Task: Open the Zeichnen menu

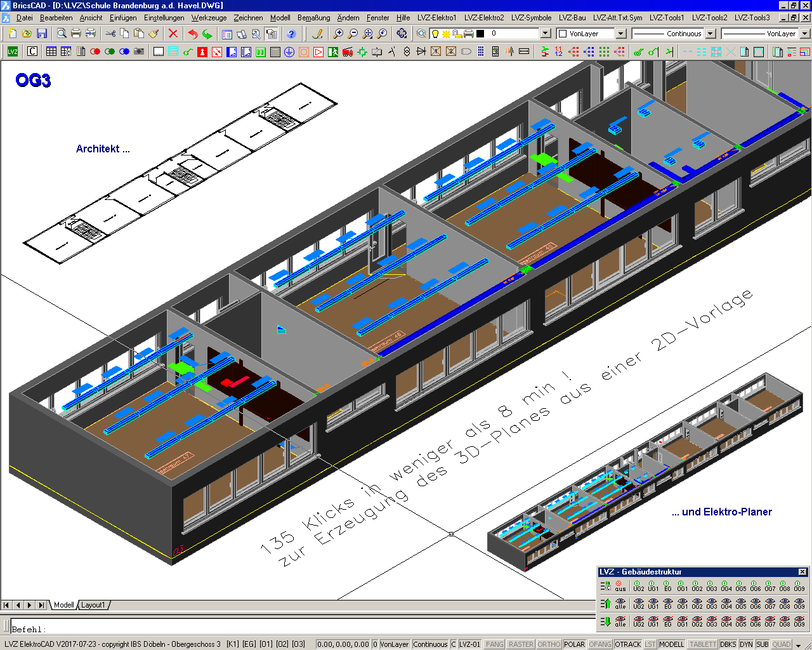Action: 248,18
